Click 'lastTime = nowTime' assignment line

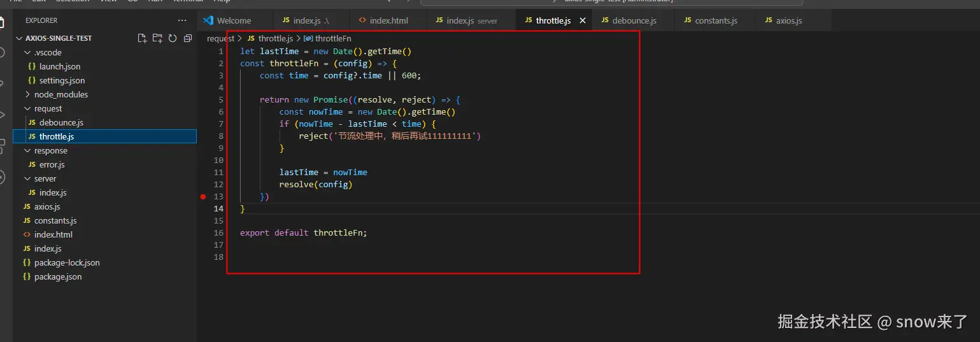(x=323, y=173)
